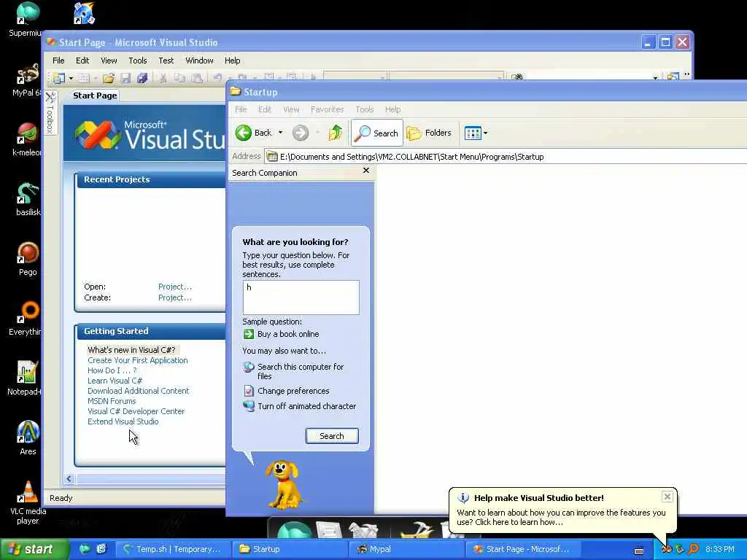The width and height of the screenshot is (747, 560).
Task: Click the Address bar path field
Action: (505, 157)
